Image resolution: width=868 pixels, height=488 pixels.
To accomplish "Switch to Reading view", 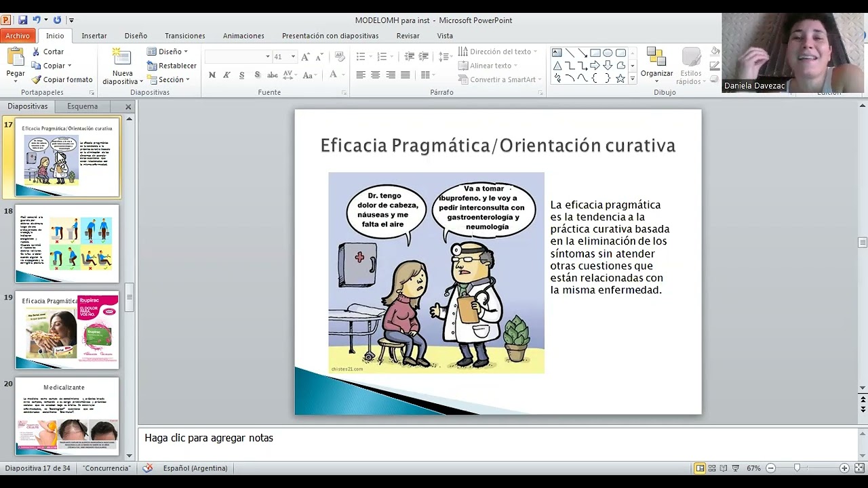I will [723, 468].
